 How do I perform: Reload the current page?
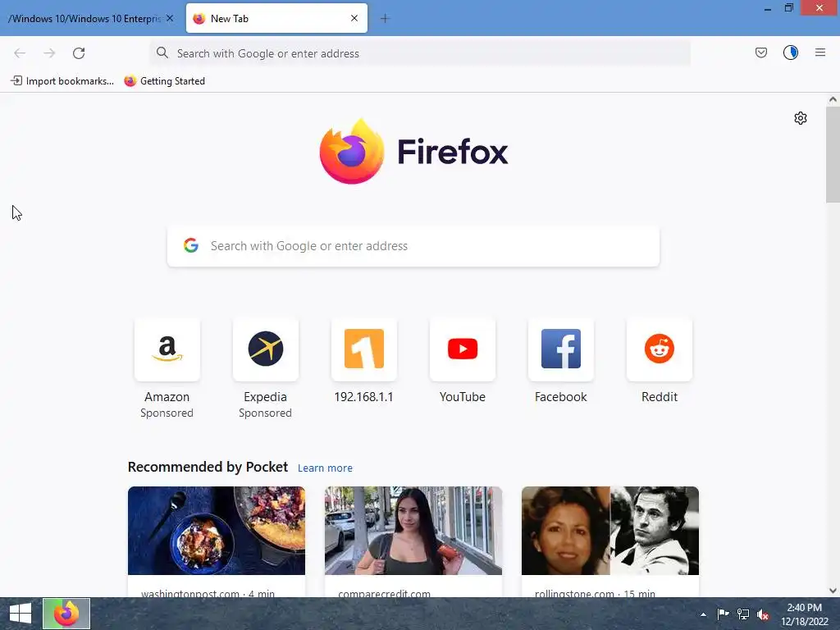point(79,53)
